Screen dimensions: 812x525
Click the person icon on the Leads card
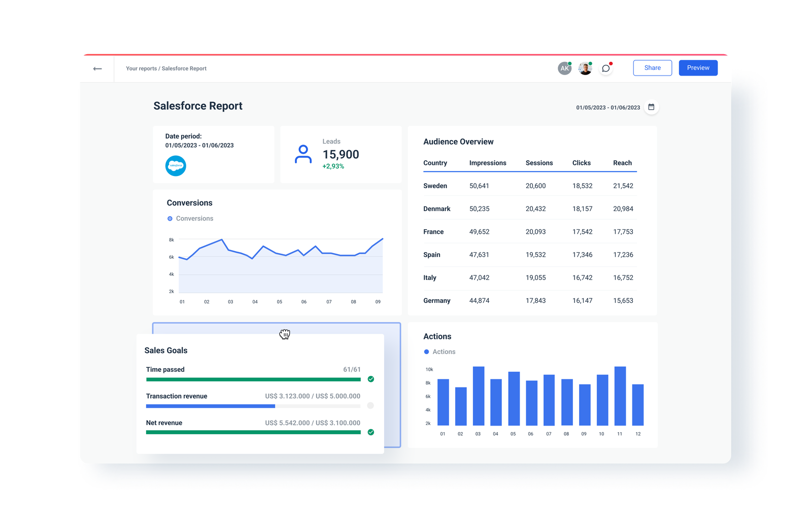[303, 154]
